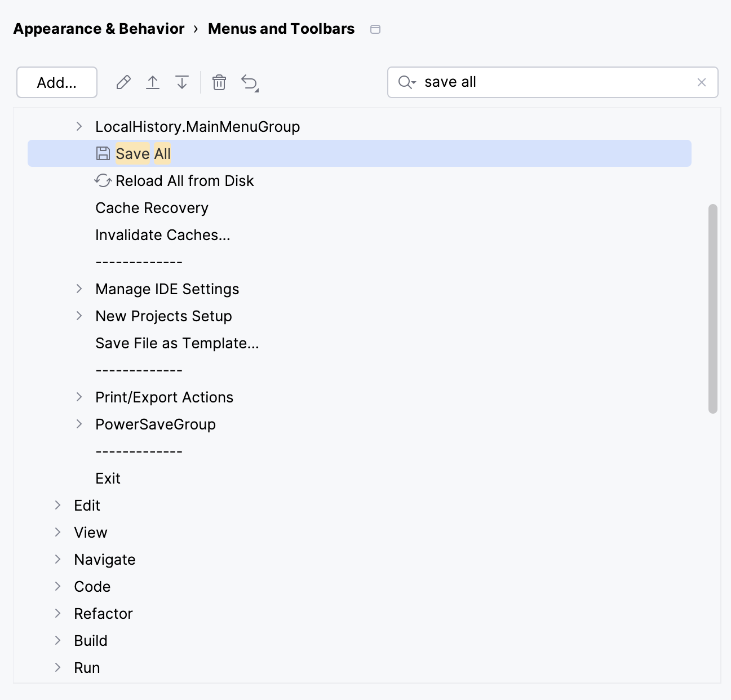Open the Appearance & Behavior breadcrumb
This screenshot has height=700, width=731.
point(98,29)
